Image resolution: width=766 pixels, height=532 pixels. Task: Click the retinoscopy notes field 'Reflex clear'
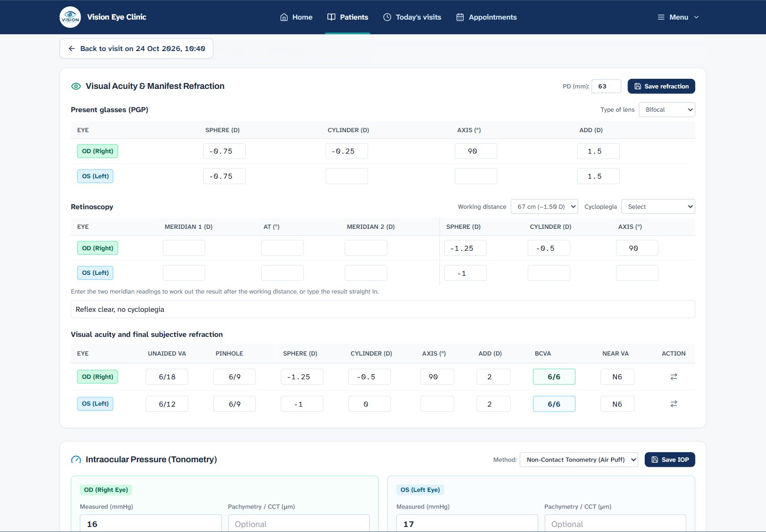coord(383,309)
